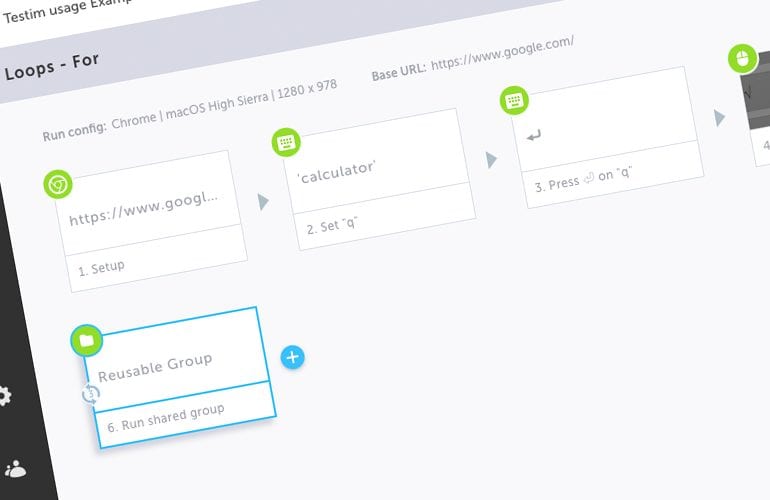The image size is (770, 500).
Task: Click the "6. Run shared group" label
Action: (x=166, y=418)
